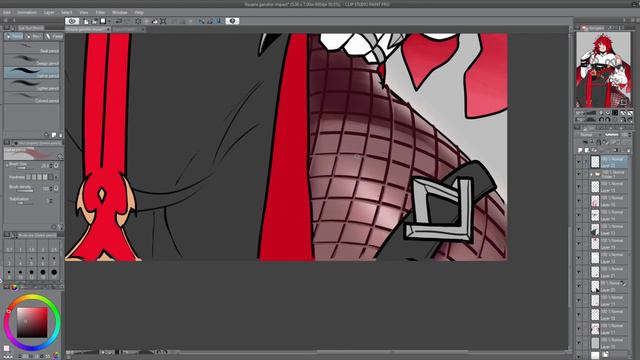Toggle snap to grid in command bar
This screenshot has width=640, height=360.
point(219,21)
